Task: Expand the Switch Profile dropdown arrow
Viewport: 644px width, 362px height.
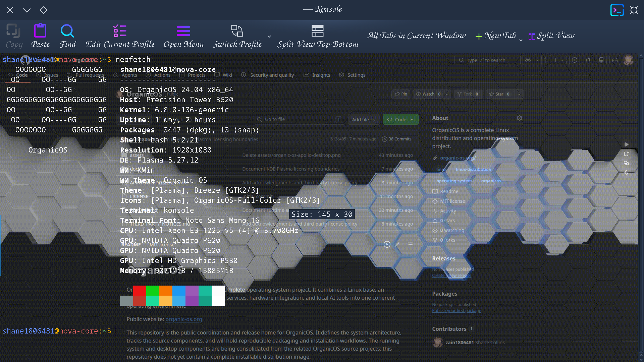Action: coord(269,36)
